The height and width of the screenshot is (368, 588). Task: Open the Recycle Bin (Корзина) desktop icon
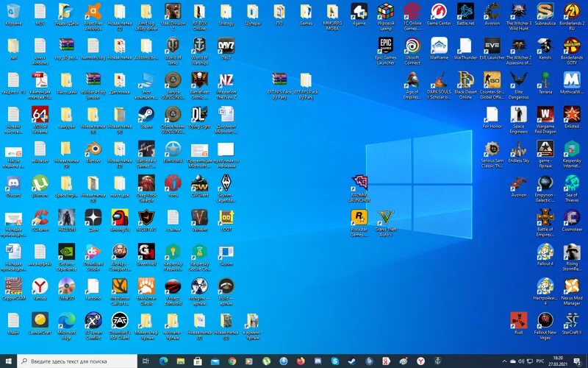[x=13, y=12]
